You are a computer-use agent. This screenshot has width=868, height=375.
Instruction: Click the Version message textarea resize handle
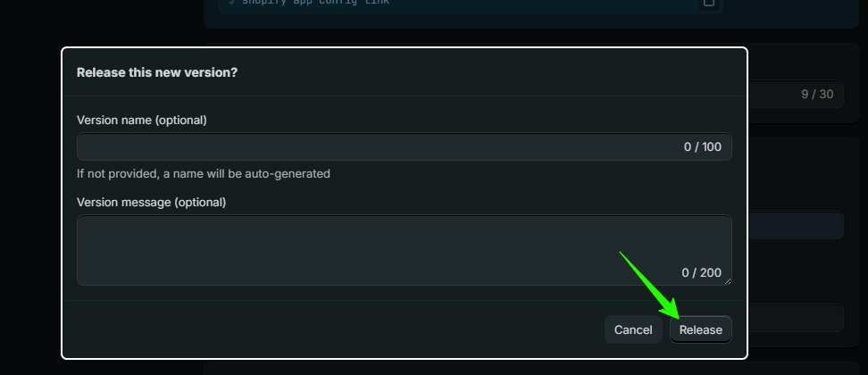tap(728, 281)
